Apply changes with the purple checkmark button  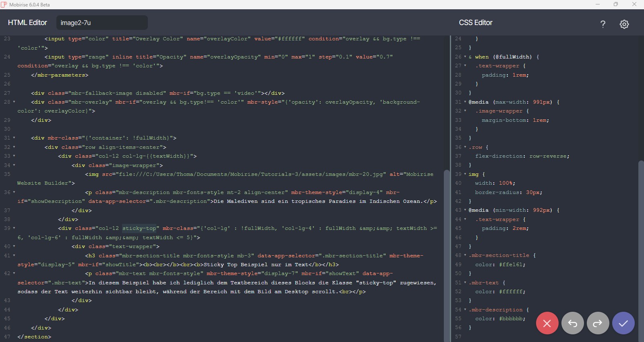pyautogui.click(x=623, y=323)
